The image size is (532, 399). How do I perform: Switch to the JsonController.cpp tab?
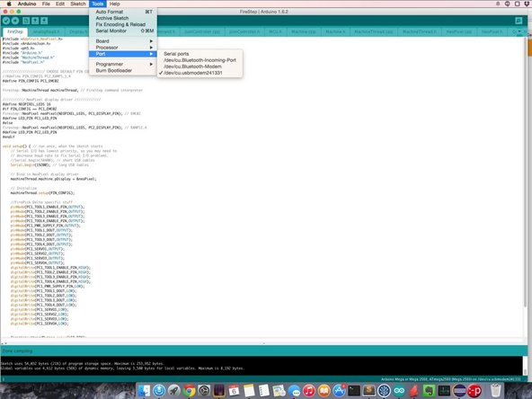[202, 31]
